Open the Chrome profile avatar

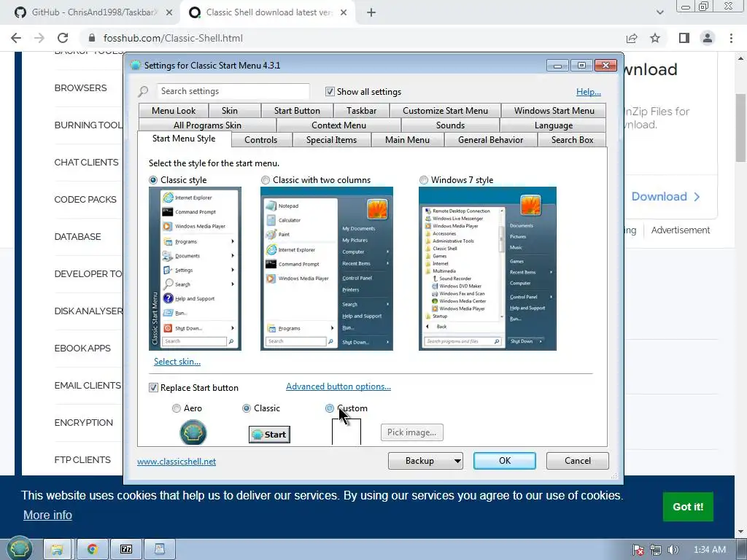pos(708,38)
